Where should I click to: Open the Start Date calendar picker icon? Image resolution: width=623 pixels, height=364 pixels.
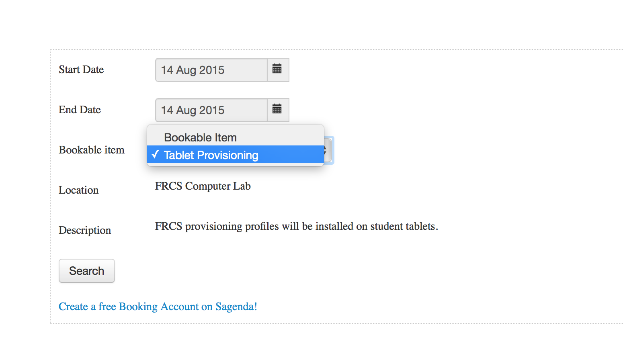click(x=277, y=70)
